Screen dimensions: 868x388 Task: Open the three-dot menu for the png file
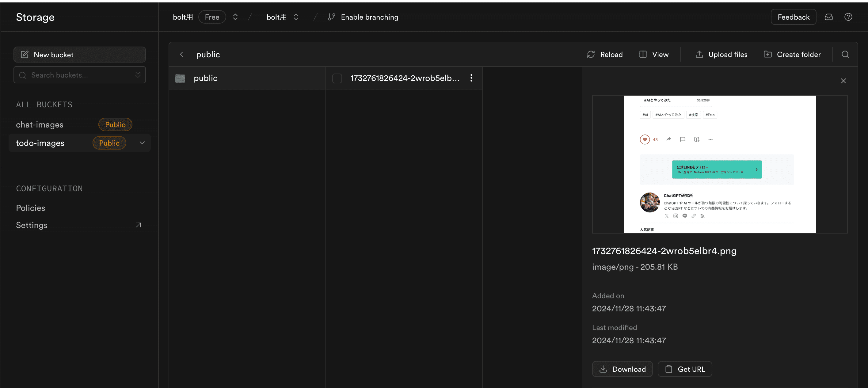tap(471, 78)
